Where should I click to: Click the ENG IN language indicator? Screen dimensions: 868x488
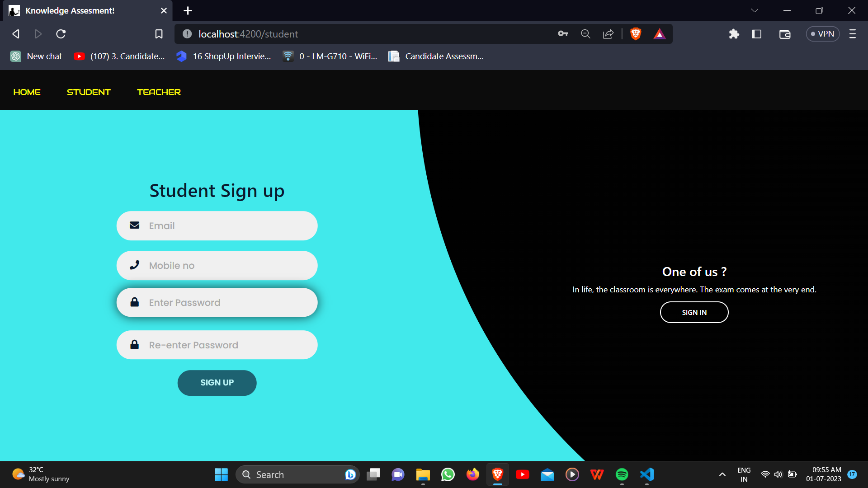click(744, 474)
